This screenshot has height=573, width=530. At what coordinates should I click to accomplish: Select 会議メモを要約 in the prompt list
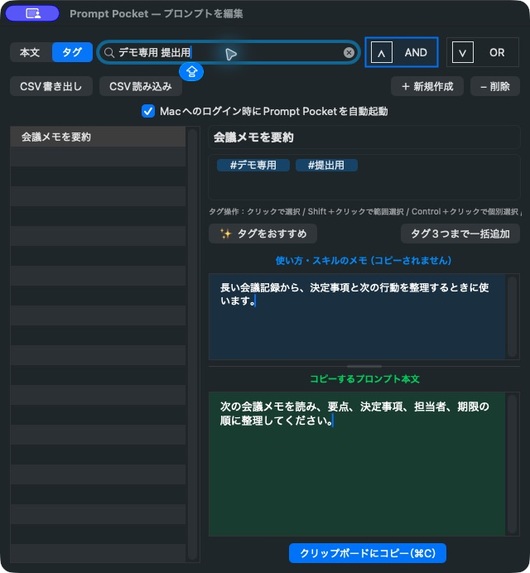pyautogui.click(x=98, y=137)
